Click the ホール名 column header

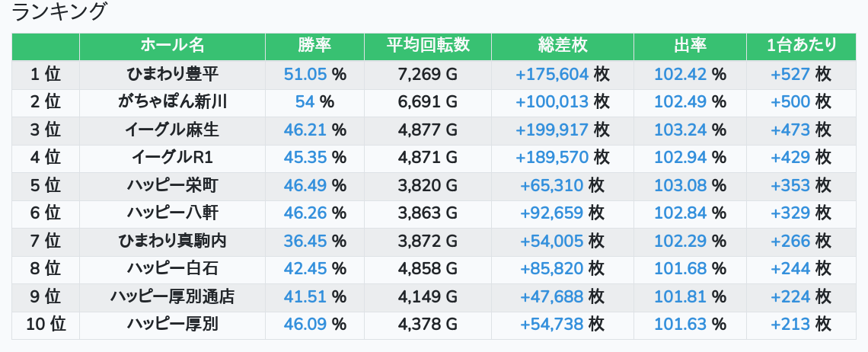[x=172, y=46]
